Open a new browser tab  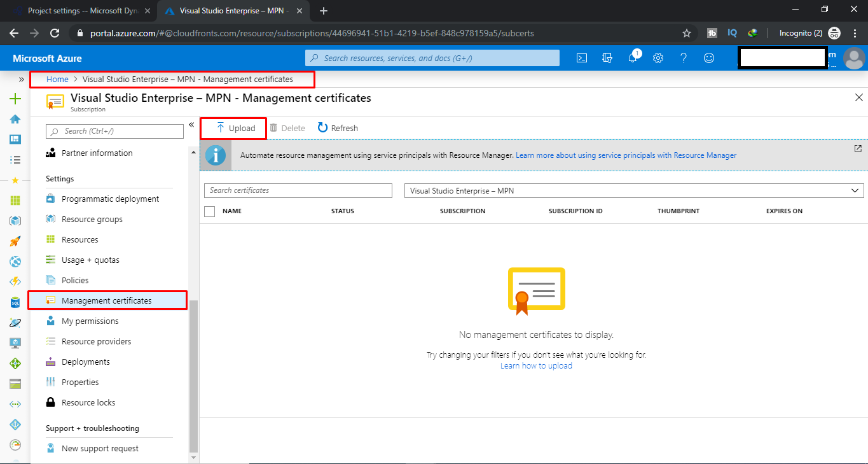(324, 11)
